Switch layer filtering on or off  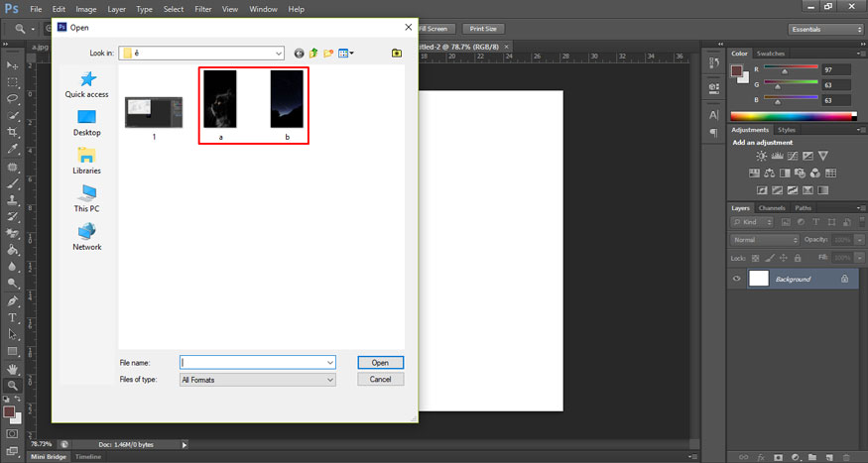coord(862,222)
